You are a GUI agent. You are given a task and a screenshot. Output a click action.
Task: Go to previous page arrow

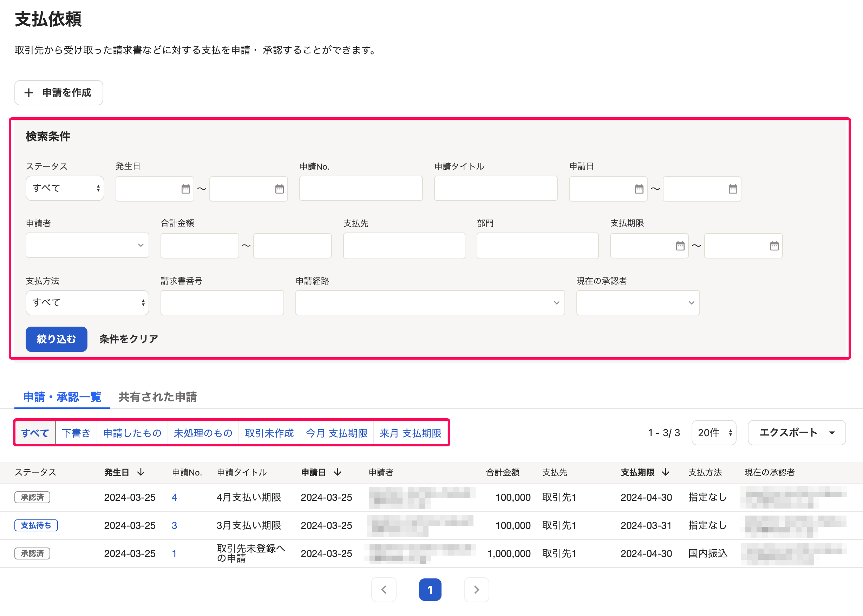pos(384,589)
